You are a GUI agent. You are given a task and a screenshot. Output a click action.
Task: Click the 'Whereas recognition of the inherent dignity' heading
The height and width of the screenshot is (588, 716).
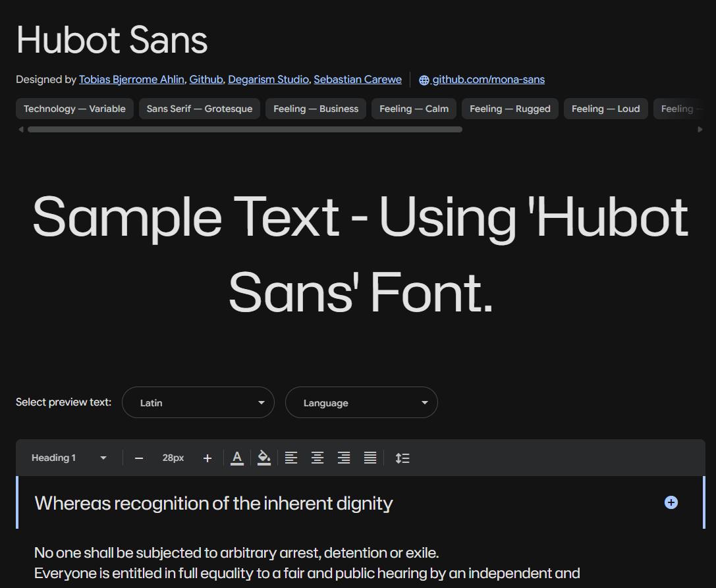click(213, 503)
